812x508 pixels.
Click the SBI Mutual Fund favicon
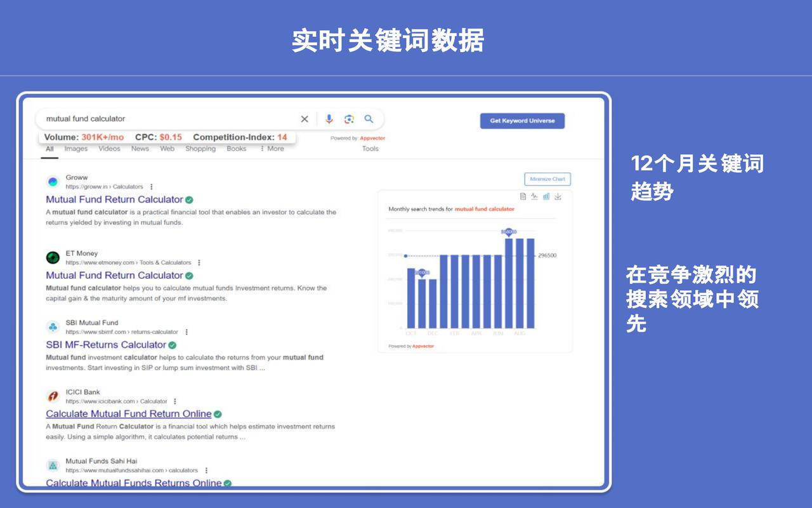click(x=53, y=327)
